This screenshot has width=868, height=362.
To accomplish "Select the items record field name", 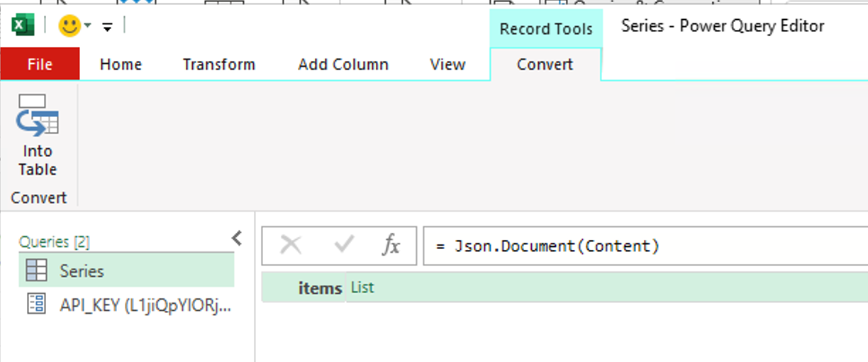I will click(321, 288).
